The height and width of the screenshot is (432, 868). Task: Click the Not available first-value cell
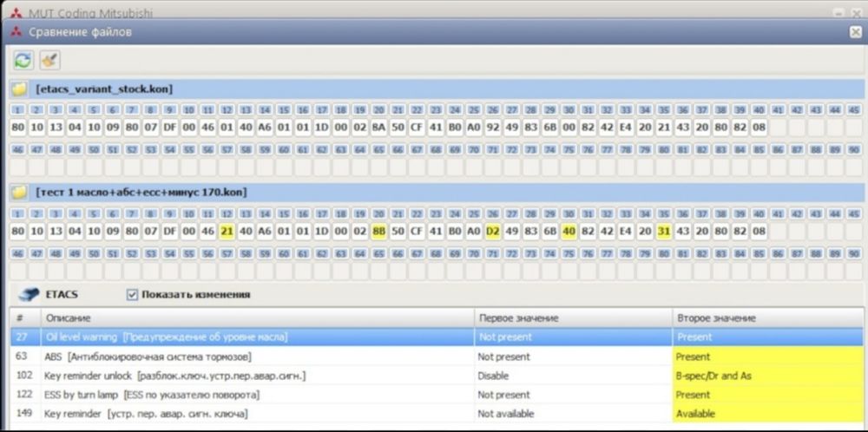pyautogui.click(x=573, y=414)
